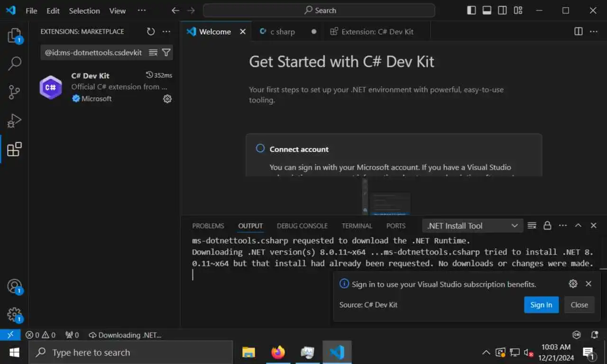Maximize the panel with chevron
Screen dimensions: 607x364
(578, 226)
